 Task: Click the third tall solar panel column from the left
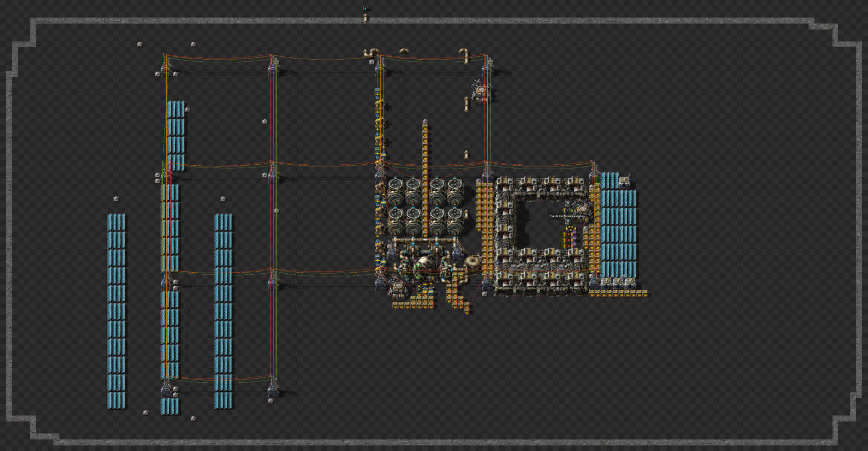tap(223, 311)
